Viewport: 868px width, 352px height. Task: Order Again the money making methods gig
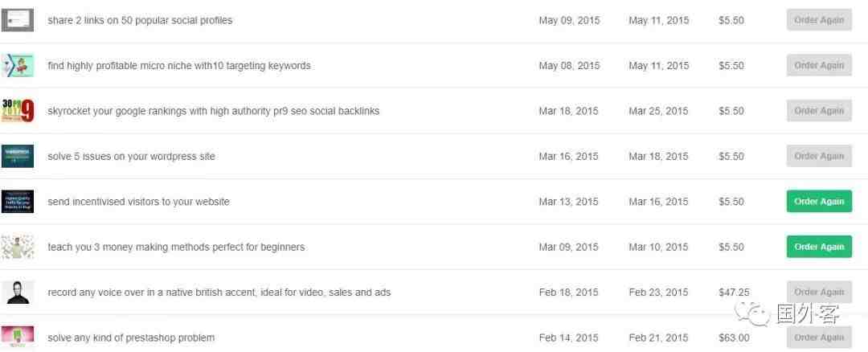819,247
